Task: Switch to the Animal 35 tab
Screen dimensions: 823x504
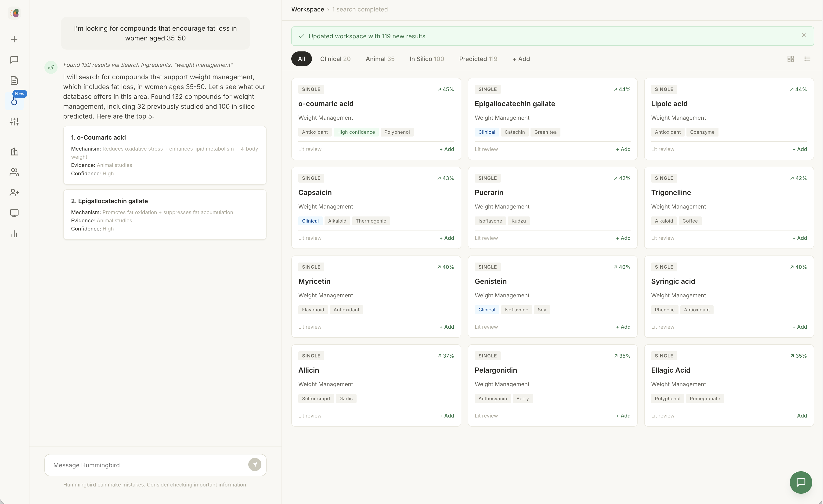Action: pyautogui.click(x=380, y=59)
